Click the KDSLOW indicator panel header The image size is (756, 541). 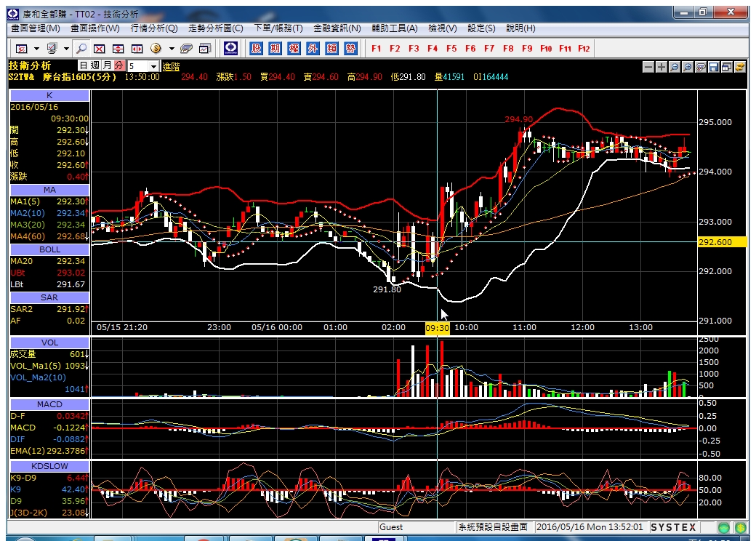coord(49,466)
